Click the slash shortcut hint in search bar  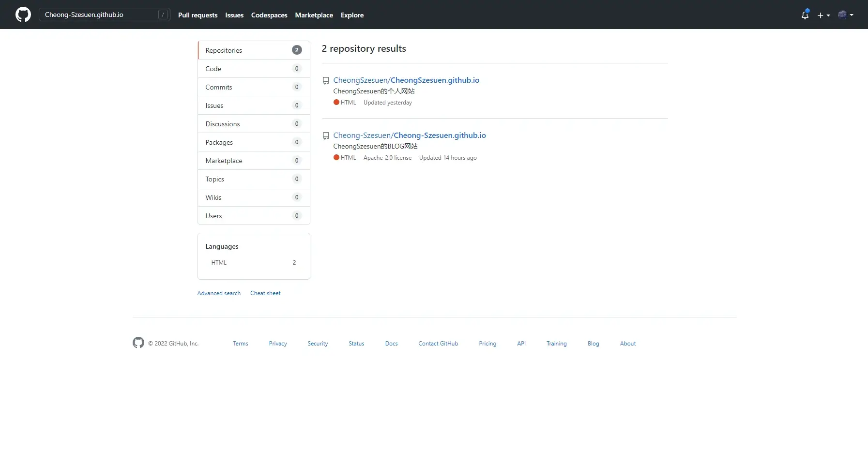click(163, 15)
